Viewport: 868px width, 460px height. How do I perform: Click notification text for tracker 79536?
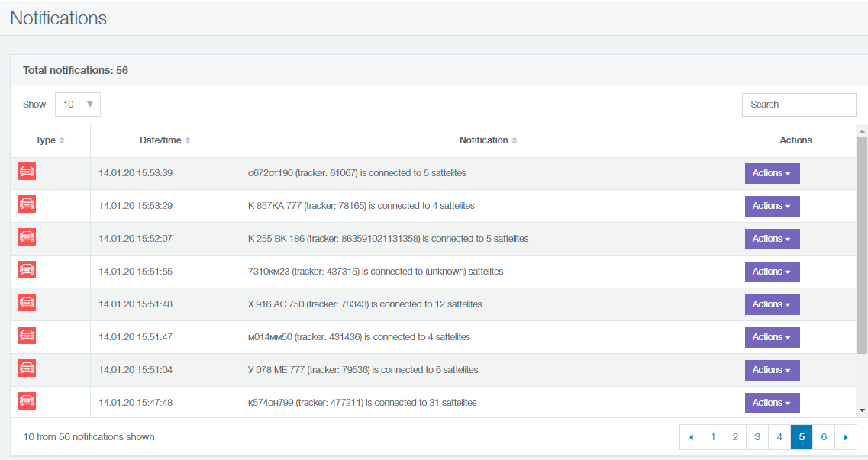pos(363,370)
